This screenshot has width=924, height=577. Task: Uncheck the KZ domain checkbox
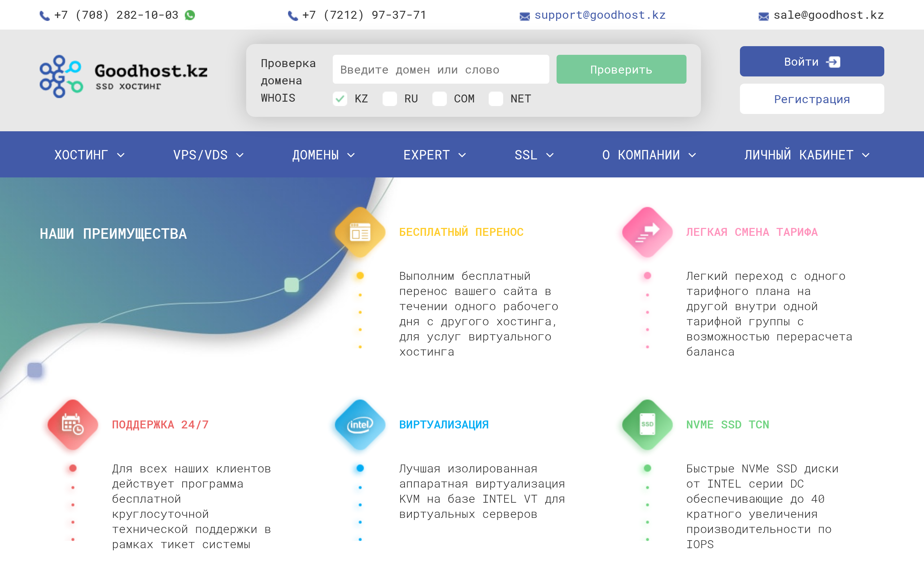tap(340, 99)
